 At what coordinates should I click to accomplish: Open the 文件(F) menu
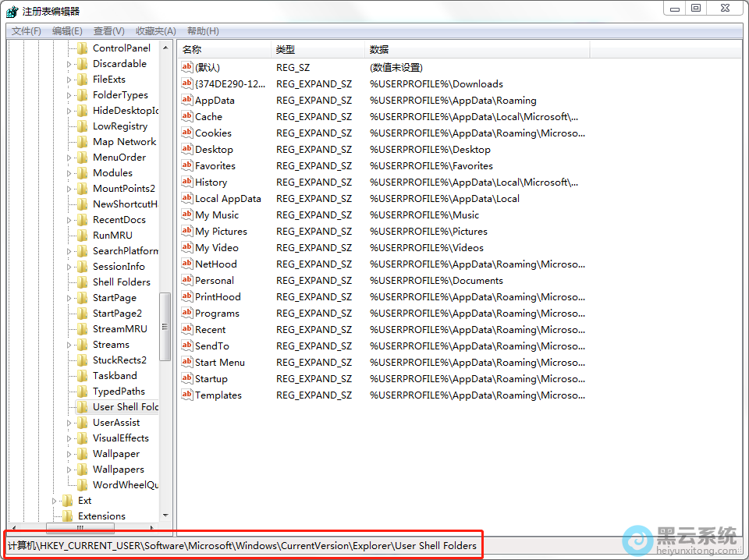pos(26,31)
